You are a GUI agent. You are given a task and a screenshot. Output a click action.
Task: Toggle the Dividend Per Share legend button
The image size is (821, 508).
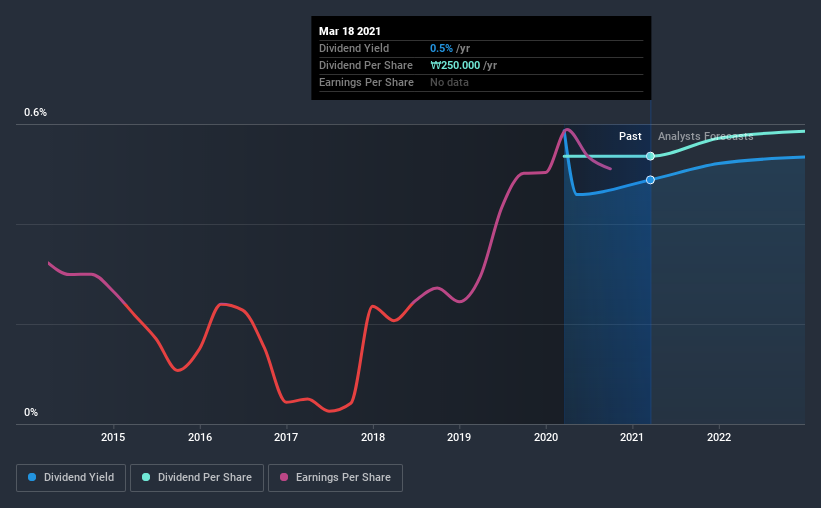pyautogui.click(x=197, y=478)
